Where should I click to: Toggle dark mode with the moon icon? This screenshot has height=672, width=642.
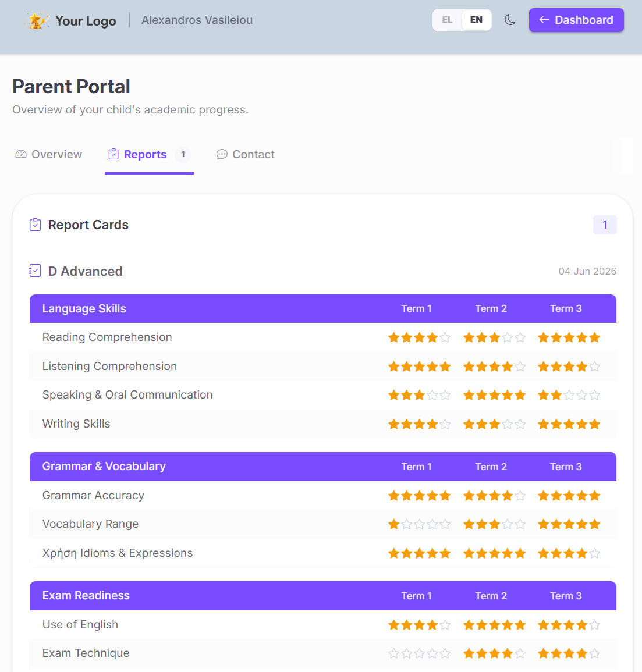point(509,20)
